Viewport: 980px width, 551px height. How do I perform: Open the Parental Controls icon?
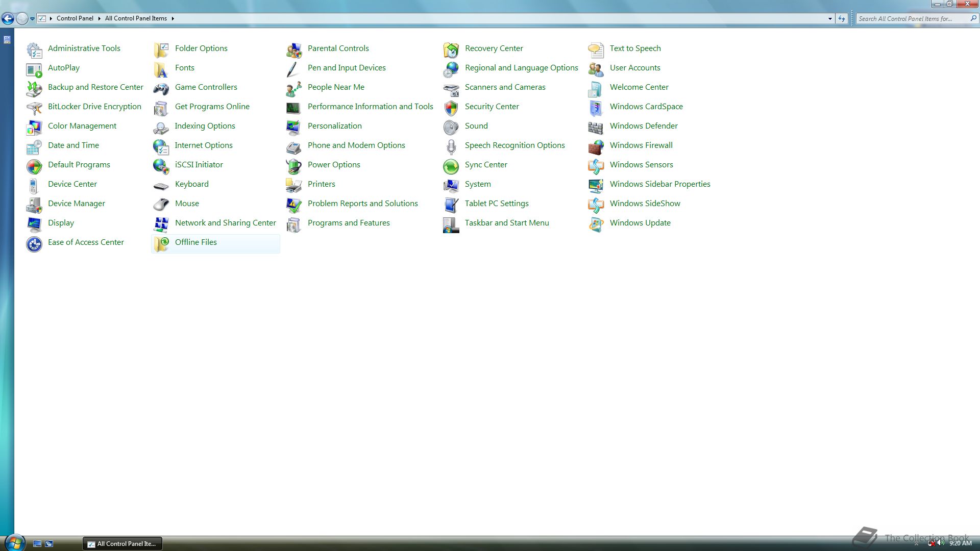pos(294,49)
